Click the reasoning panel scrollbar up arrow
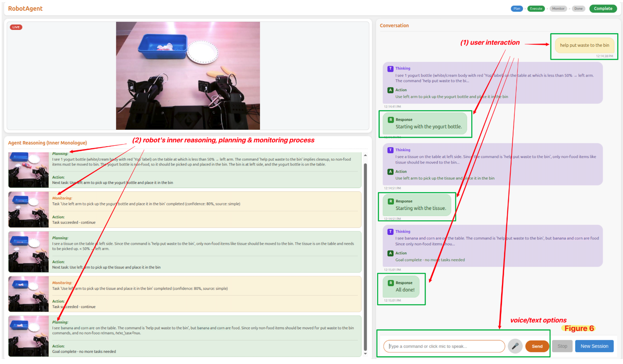The height and width of the screenshot is (364, 623). [x=365, y=155]
